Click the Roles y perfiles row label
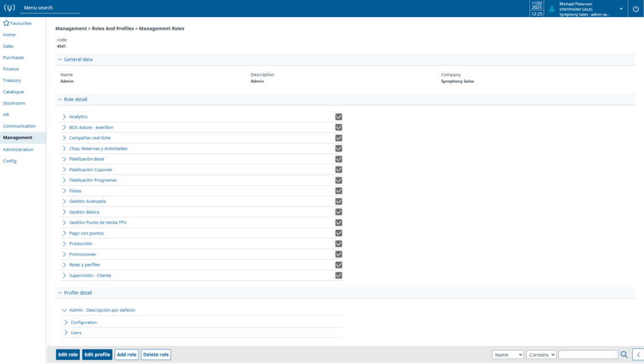Screen dimensions: 644x364 click(x=85, y=265)
